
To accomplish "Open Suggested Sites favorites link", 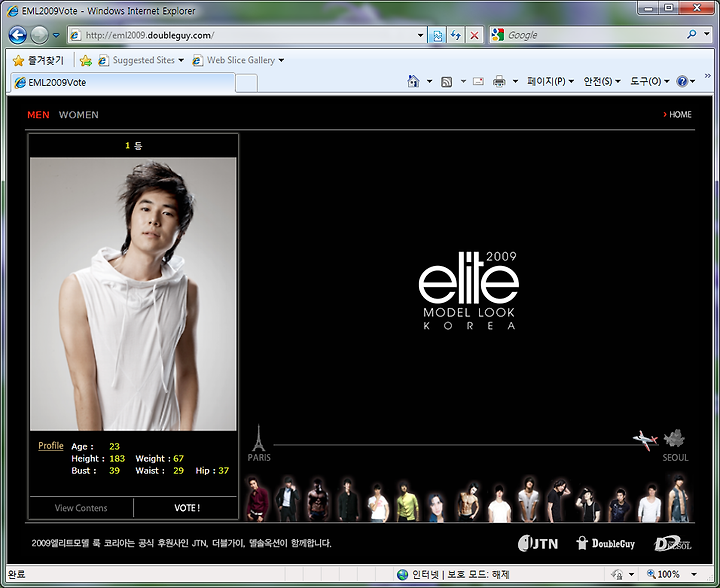I will click(141, 60).
